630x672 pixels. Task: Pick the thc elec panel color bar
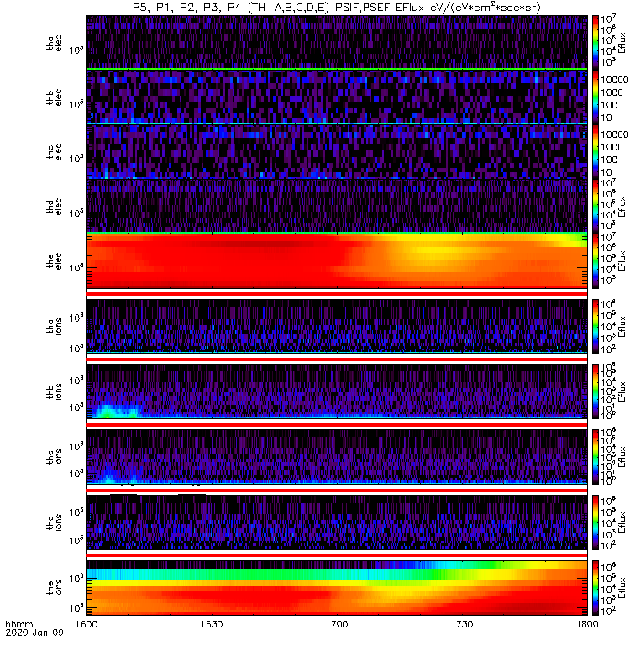596,151
